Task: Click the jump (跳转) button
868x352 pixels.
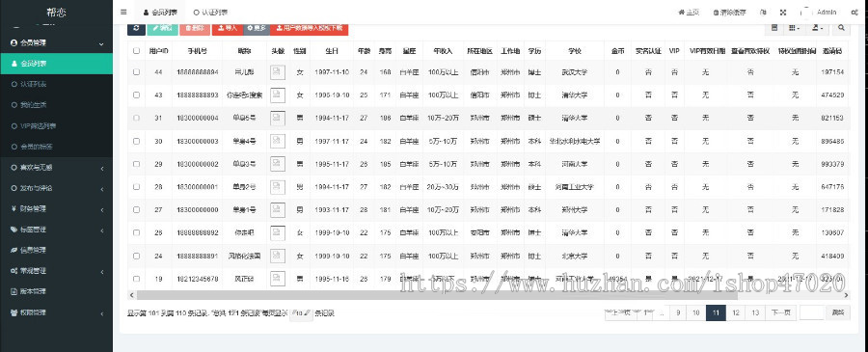Action: point(838,313)
